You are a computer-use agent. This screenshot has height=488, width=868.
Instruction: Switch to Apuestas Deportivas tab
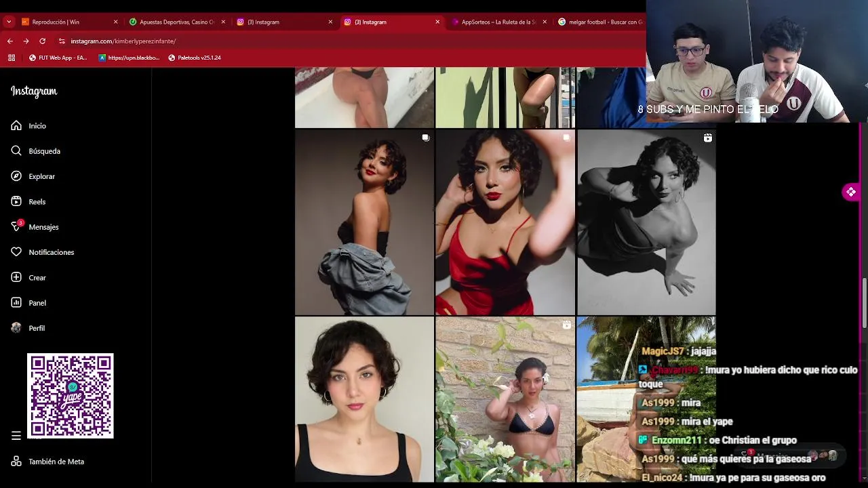pyautogui.click(x=176, y=22)
